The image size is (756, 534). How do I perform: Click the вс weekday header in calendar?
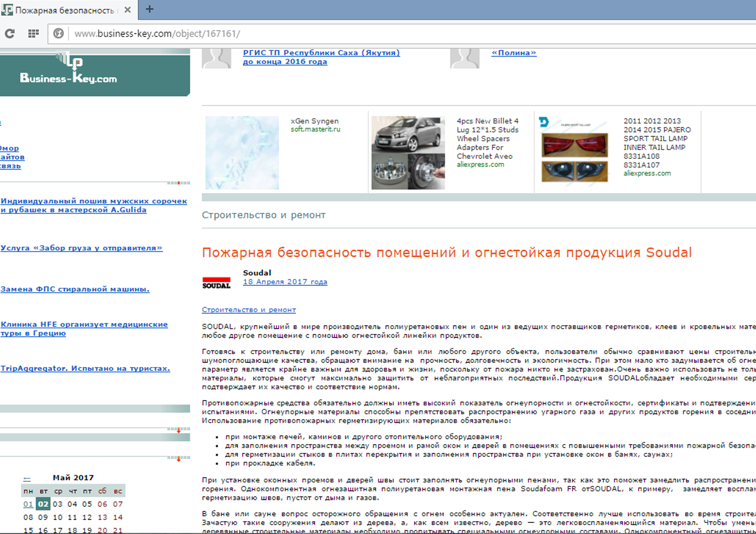[117, 491]
